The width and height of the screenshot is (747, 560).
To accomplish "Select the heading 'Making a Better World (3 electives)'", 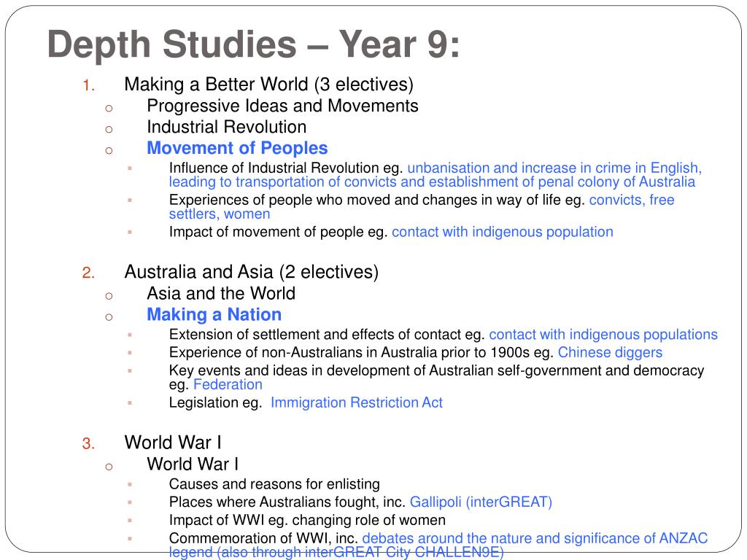I will coord(268,85).
